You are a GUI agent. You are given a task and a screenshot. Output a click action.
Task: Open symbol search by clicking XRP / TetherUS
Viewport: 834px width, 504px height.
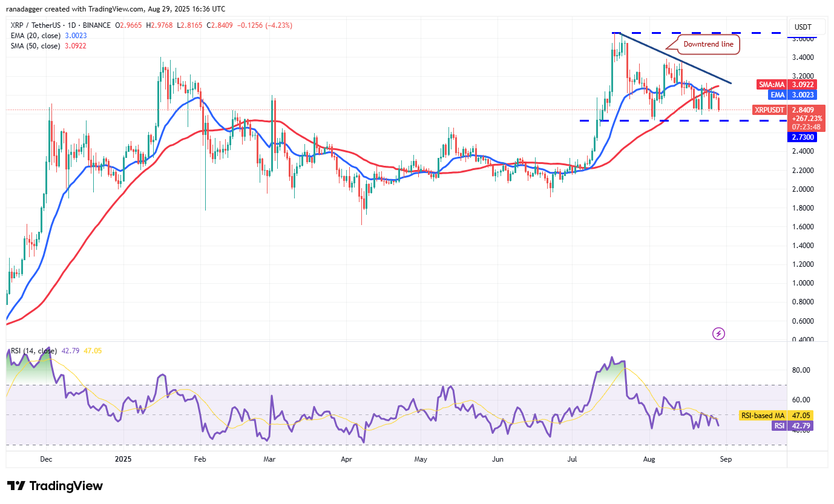(36, 25)
